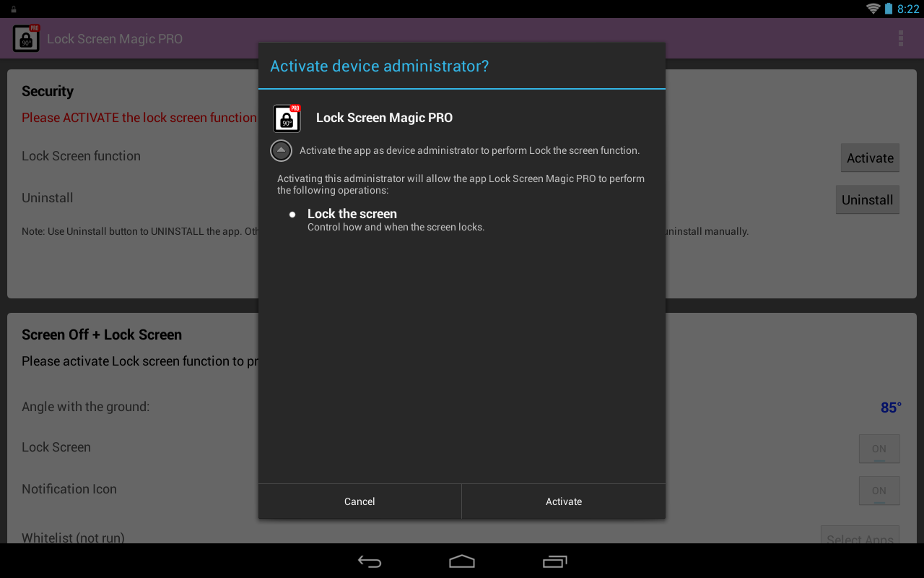Viewport: 924px width, 578px height.
Task: Click the red 'Please ACTIVATE' warning text
Action: [x=139, y=118]
